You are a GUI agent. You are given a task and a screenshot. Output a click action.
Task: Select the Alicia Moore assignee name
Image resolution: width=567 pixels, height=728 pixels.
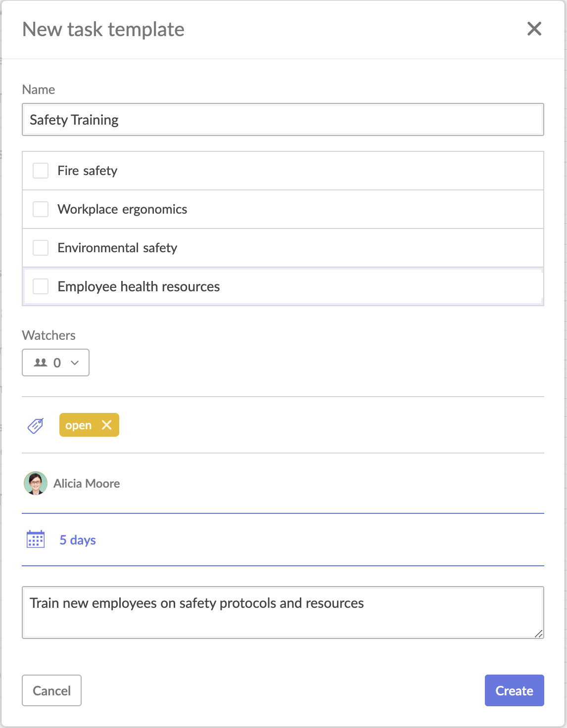87,483
